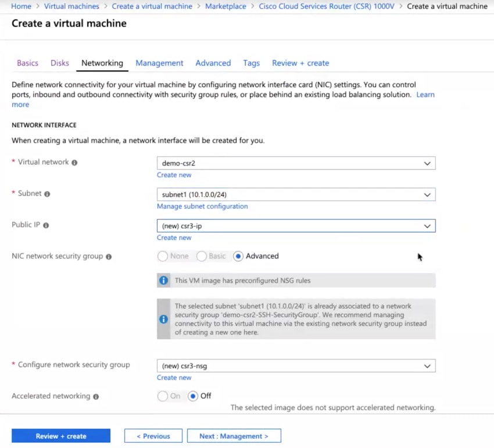Image resolution: width=494 pixels, height=448 pixels.
Task: Open the Public IP dropdown
Action: click(296, 226)
